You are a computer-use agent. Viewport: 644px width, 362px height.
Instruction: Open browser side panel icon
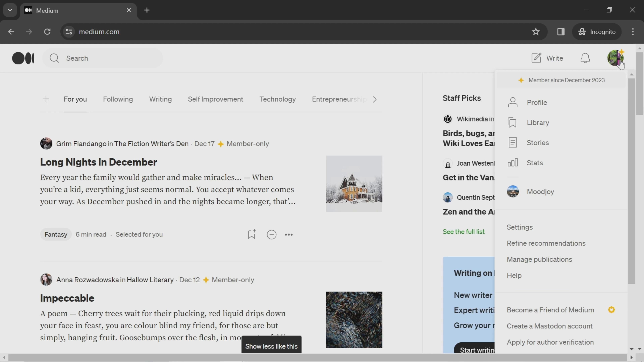click(x=561, y=32)
